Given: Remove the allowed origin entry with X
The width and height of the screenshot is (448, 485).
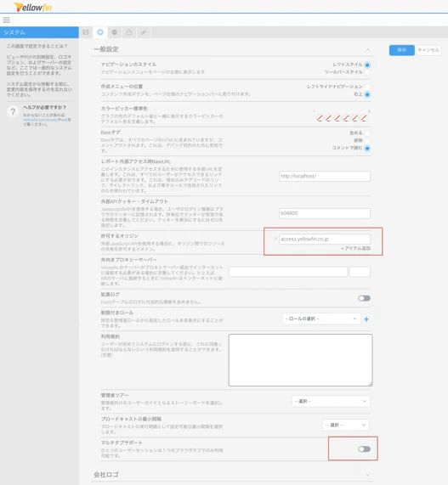Looking at the screenshot, I should click(275, 239).
